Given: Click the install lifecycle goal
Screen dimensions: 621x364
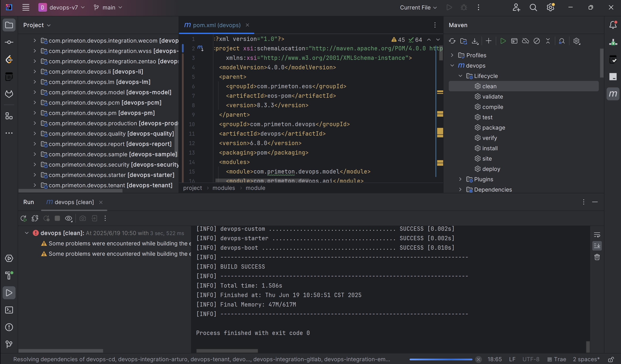Looking at the screenshot, I should tap(490, 148).
